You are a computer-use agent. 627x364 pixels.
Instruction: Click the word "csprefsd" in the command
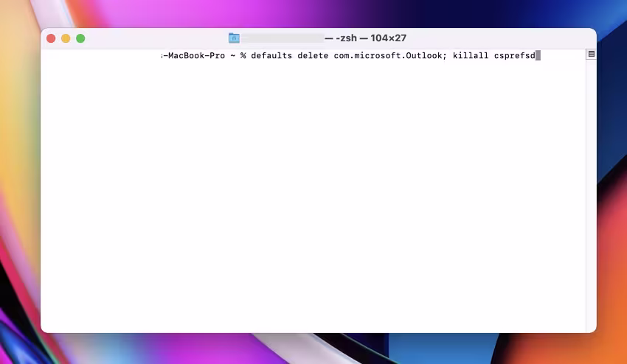coord(515,55)
